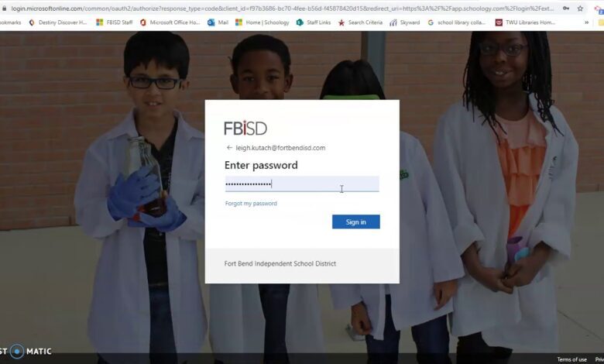Image resolution: width=604 pixels, height=364 pixels.
Task: Launch the Microsoft Office Home bookmark
Action: (170, 22)
